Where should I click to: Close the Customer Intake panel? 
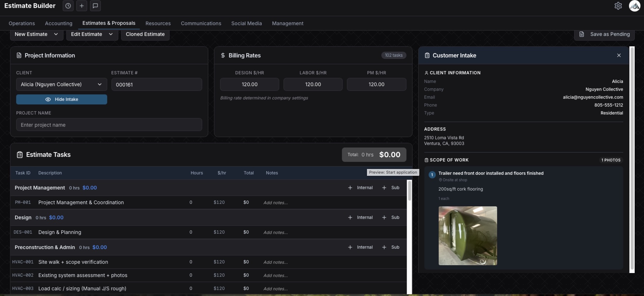pyautogui.click(x=619, y=55)
